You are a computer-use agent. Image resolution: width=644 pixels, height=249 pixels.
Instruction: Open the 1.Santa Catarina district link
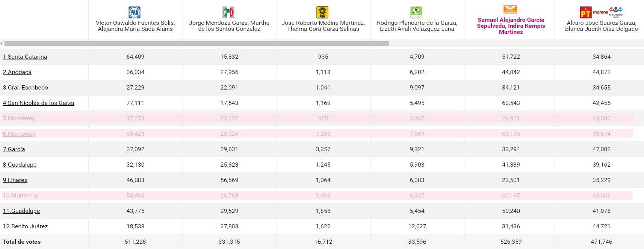(x=25, y=57)
